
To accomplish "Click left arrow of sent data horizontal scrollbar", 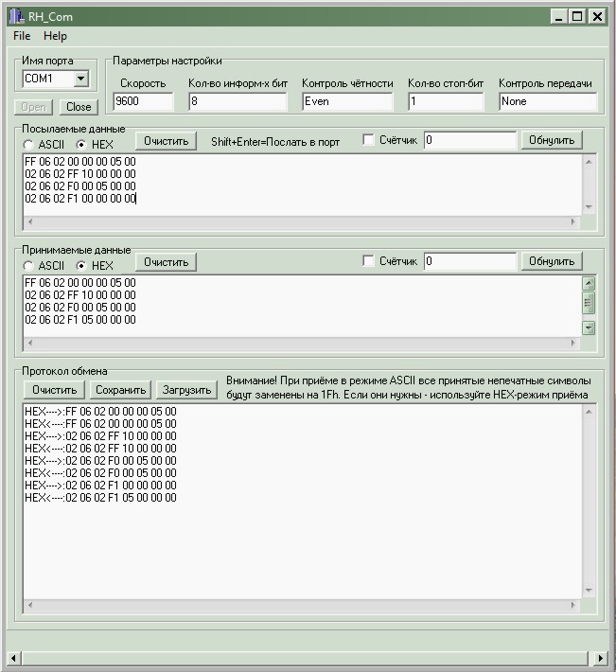I will click(30, 221).
